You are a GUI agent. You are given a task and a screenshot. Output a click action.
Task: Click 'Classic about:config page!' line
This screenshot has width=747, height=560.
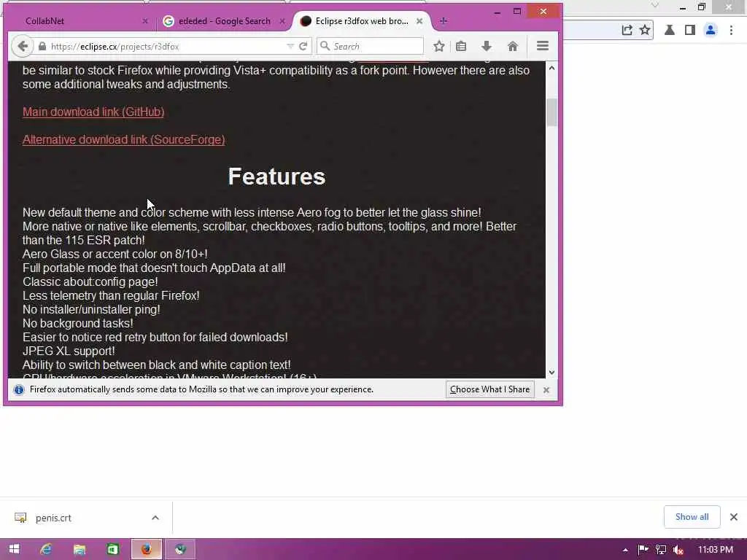(90, 282)
